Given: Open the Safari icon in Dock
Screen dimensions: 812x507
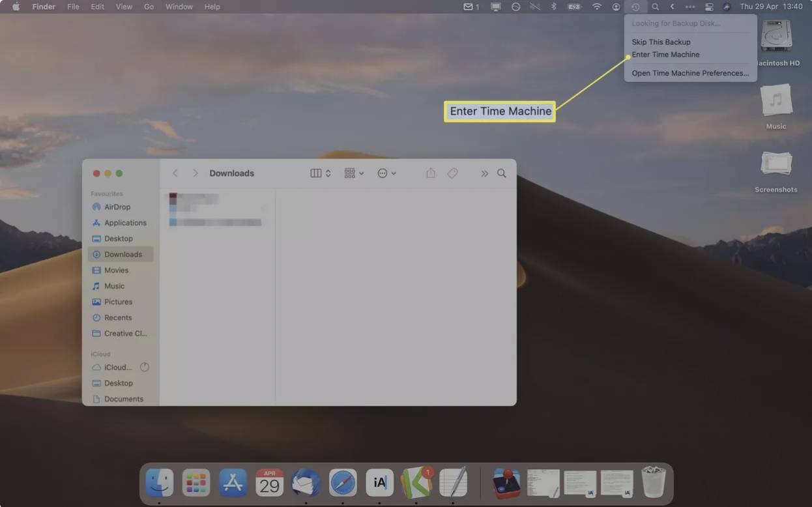Looking at the screenshot, I should [343, 483].
